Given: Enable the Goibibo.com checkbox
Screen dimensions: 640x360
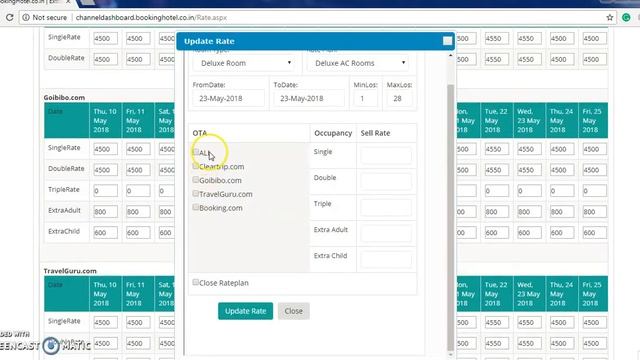Looking at the screenshot, I should coord(196,180).
